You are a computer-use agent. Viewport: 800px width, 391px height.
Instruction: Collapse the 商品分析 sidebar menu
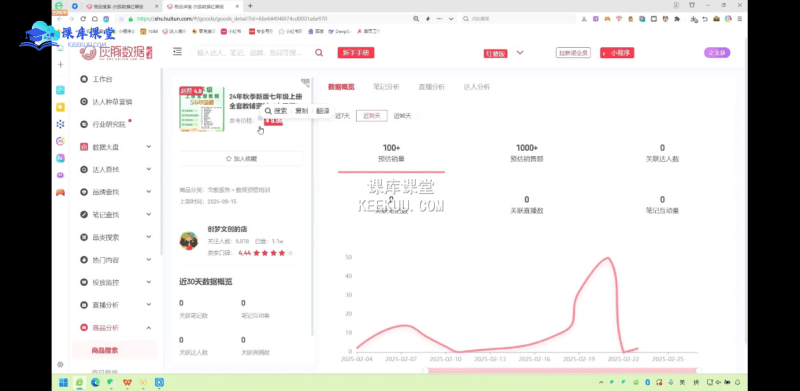[148, 327]
